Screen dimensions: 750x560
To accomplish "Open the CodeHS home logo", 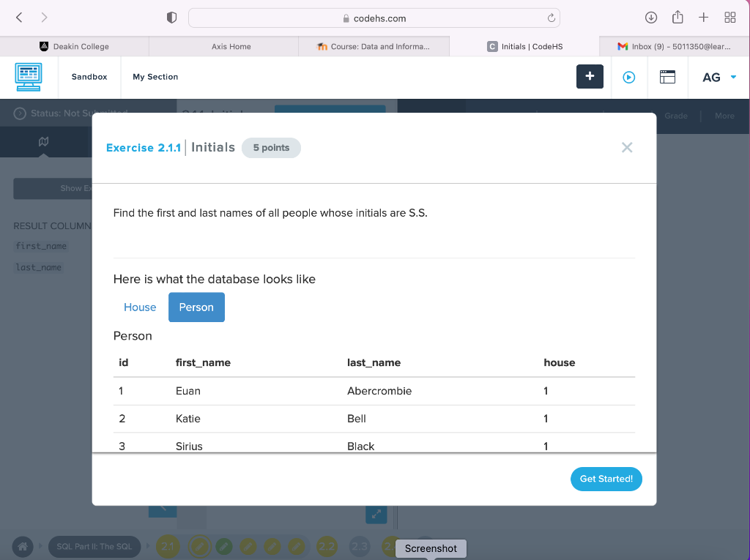I will point(29,77).
